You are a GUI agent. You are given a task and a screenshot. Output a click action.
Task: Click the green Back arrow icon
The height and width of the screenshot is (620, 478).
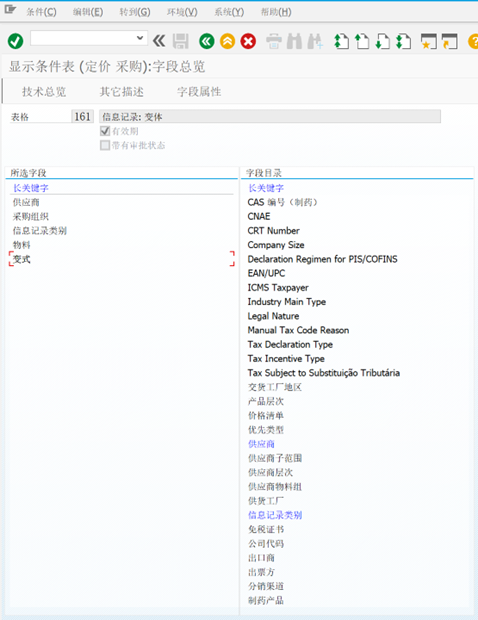207,41
